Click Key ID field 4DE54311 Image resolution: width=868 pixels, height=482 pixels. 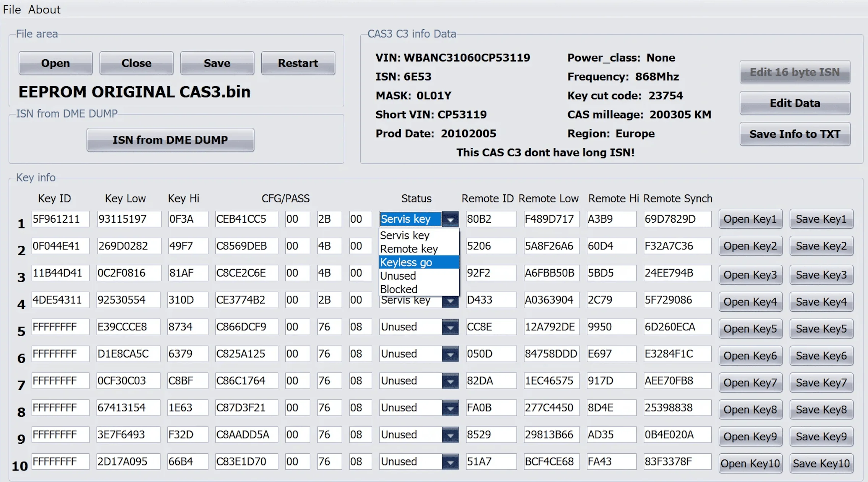pos(60,300)
